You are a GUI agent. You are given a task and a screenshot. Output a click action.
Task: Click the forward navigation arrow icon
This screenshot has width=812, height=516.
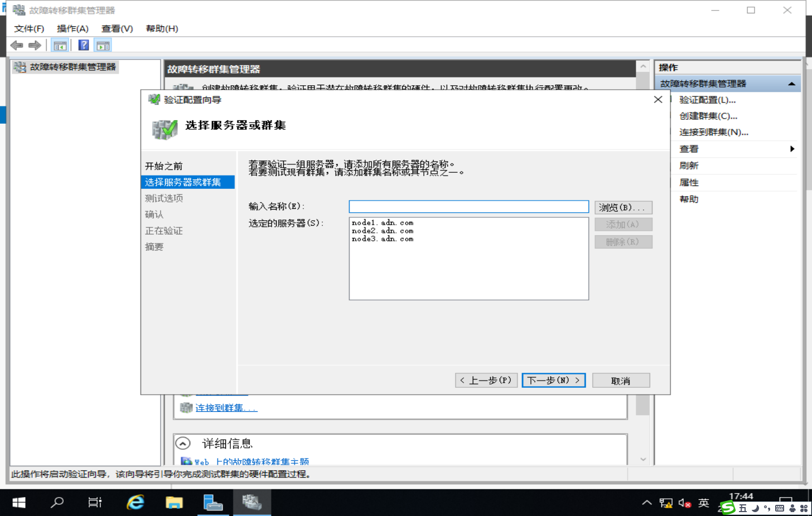click(x=34, y=45)
